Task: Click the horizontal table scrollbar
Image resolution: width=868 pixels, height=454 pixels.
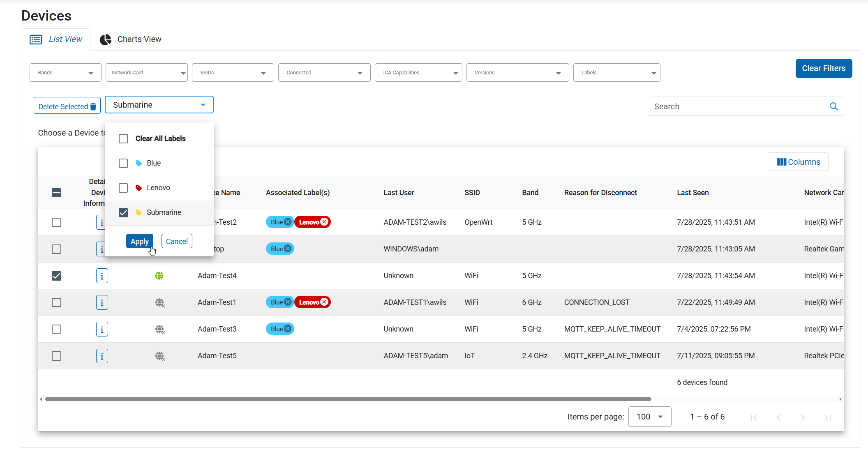Action: tap(348, 399)
